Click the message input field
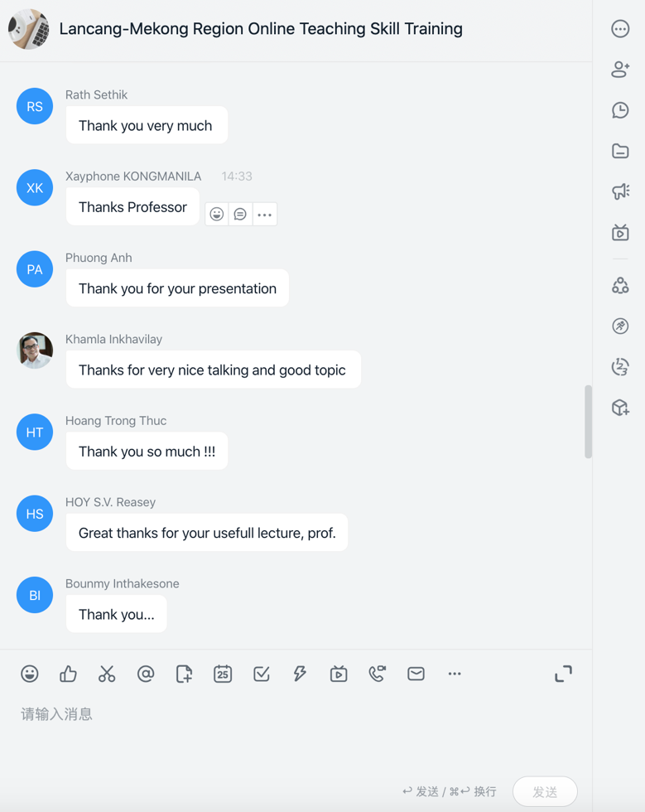The height and width of the screenshot is (812, 645). pyautogui.click(x=295, y=736)
